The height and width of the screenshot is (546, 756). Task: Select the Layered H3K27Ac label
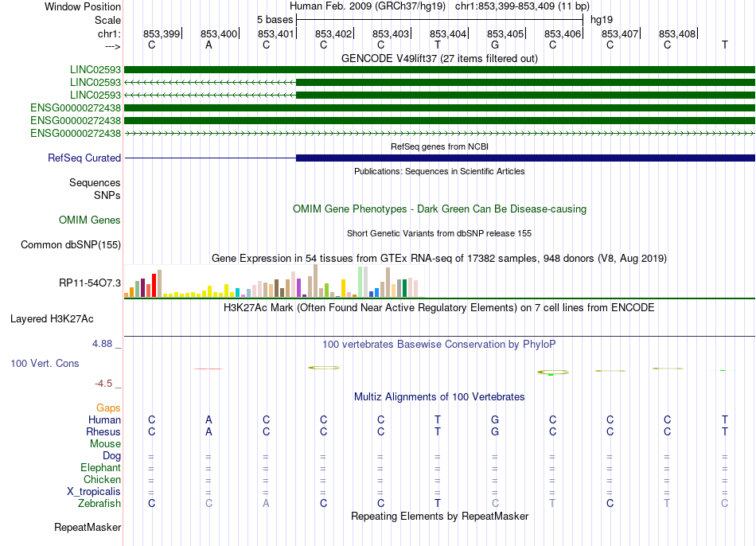tap(52, 319)
